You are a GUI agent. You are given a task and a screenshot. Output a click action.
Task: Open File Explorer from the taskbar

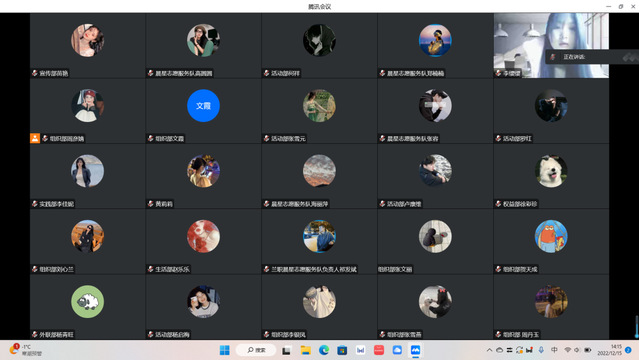[306, 350]
